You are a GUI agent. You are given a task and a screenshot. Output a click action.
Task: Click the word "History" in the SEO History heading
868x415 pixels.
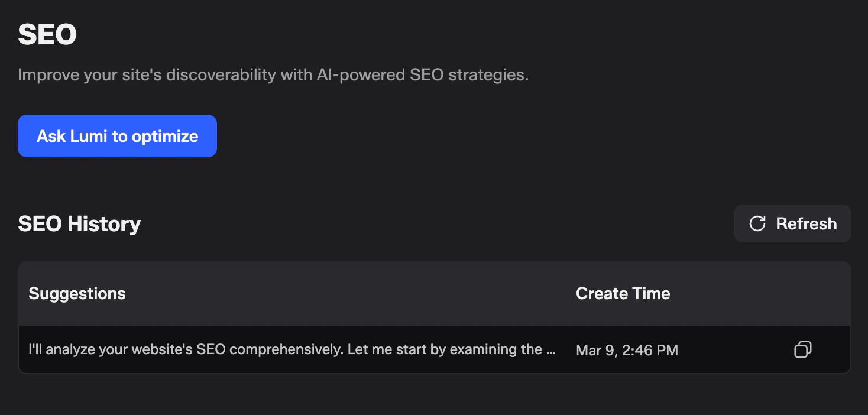[x=103, y=223]
